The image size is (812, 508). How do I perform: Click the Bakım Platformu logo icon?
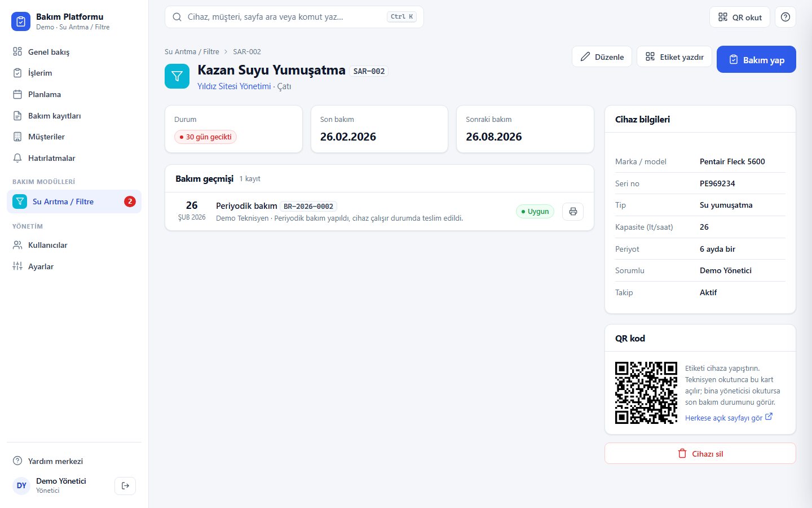click(x=21, y=21)
